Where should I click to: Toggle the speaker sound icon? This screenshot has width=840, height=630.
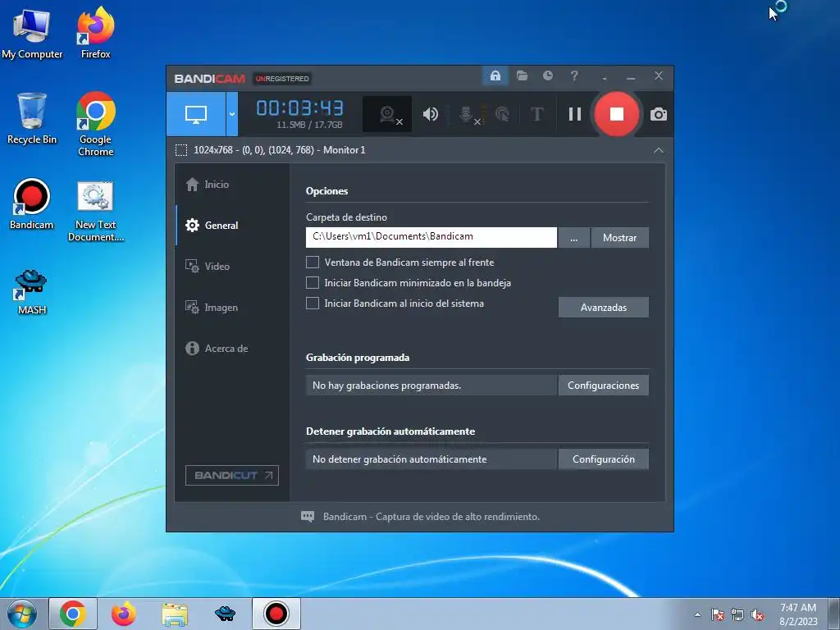430,114
